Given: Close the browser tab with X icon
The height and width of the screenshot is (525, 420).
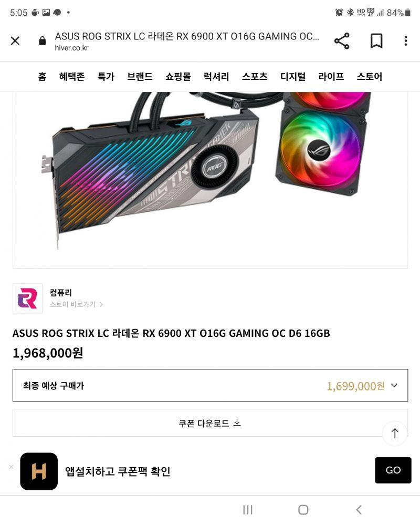Looking at the screenshot, I should coord(15,41).
